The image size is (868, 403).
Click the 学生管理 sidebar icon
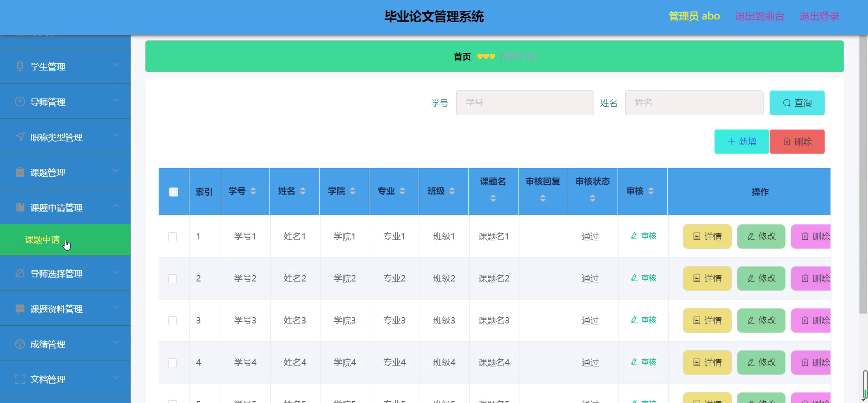point(20,66)
